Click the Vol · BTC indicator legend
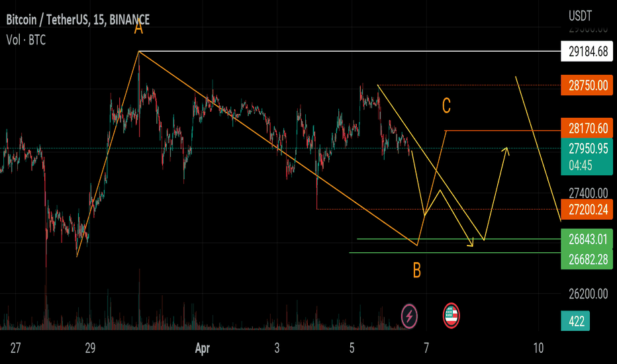Viewport: 617px width, 364px height. [x=26, y=40]
